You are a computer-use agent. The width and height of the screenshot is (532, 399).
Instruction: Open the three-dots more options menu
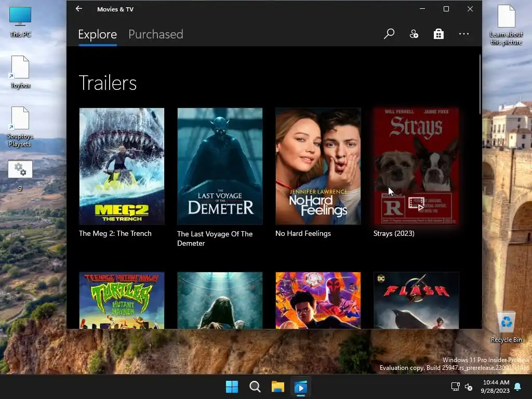point(463,34)
